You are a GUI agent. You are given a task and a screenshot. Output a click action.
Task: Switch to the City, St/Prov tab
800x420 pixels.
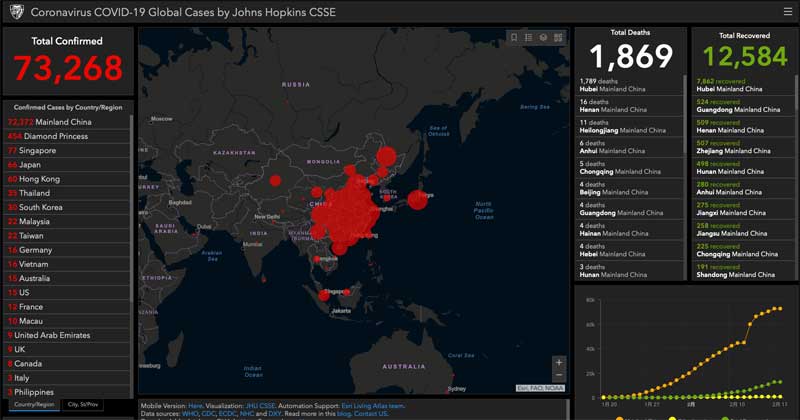pos(83,404)
